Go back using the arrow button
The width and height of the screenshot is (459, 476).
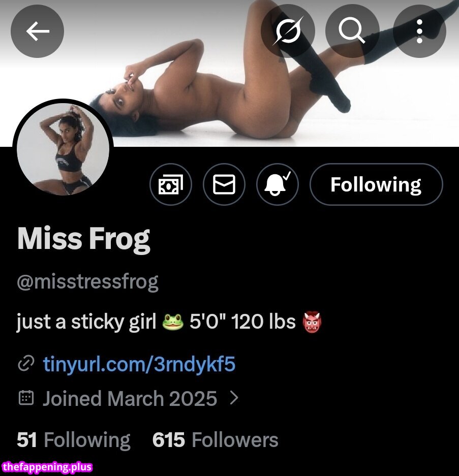tap(38, 31)
